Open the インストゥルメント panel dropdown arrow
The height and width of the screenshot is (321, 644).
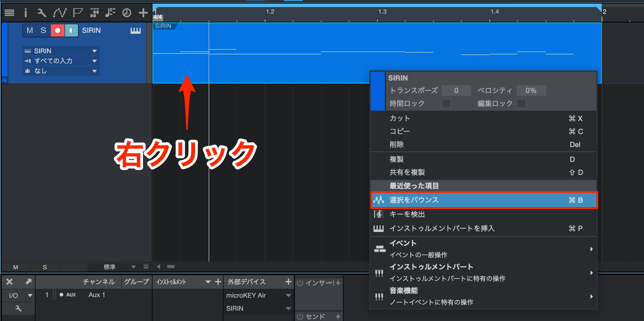(208, 282)
